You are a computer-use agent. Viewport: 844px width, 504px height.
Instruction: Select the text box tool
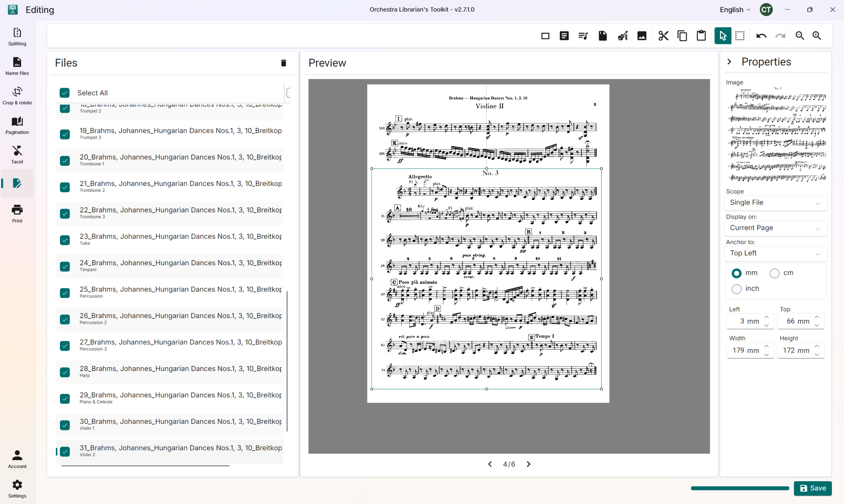tap(564, 36)
